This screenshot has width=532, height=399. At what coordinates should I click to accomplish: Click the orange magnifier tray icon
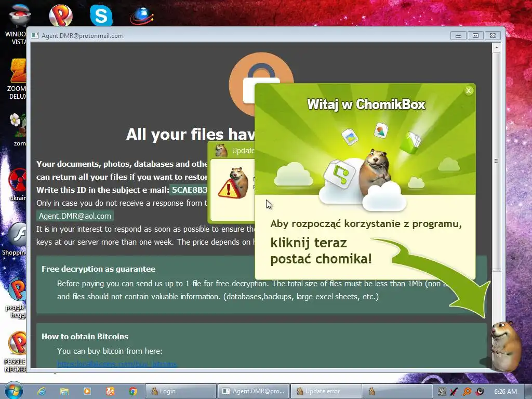click(467, 392)
